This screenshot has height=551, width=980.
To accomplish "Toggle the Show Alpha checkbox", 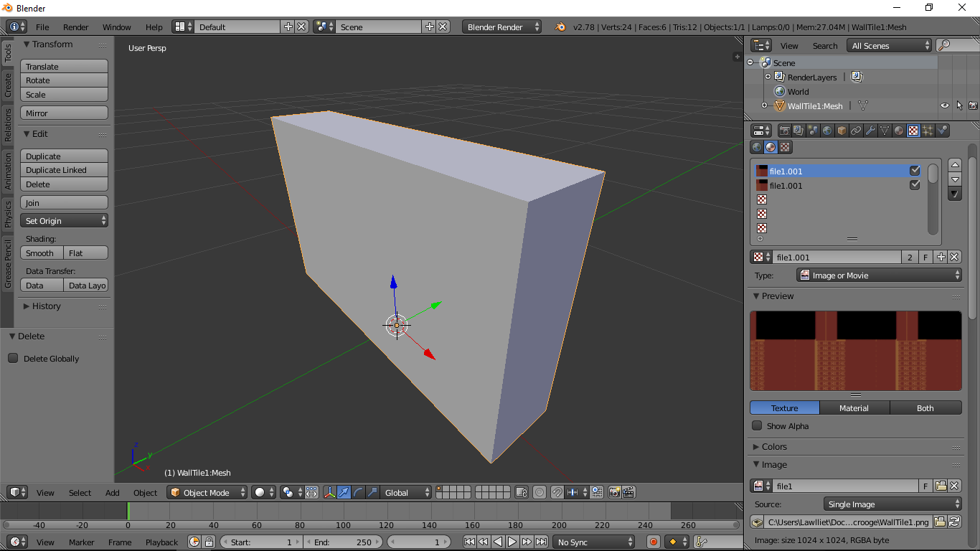I will click(x=757, y=426).
